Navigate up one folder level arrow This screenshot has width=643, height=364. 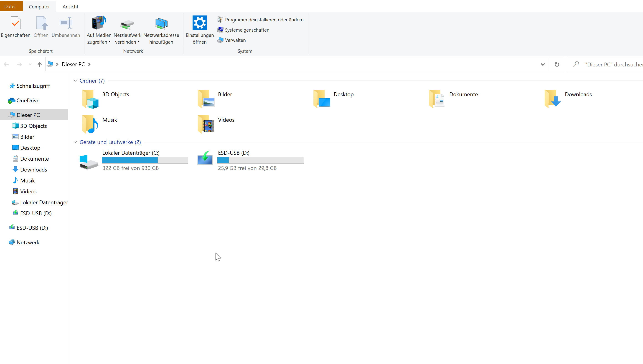pyautogui.click(x=39, y=65)
